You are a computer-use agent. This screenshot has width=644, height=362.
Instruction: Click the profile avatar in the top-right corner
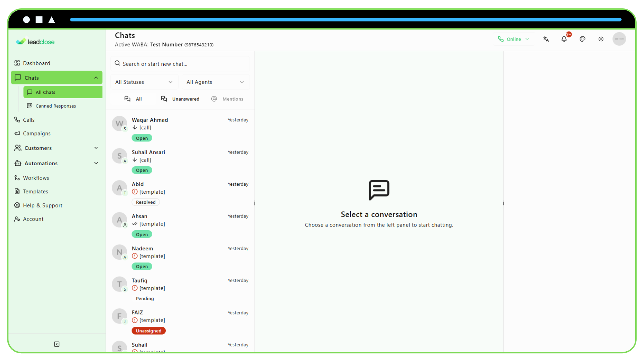[620, 39]
